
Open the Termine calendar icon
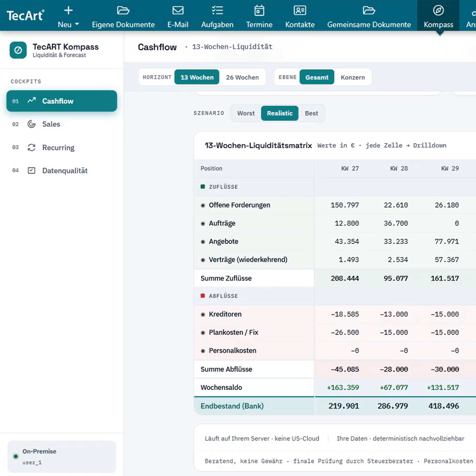pyautogui.click(x=259, y=10)
